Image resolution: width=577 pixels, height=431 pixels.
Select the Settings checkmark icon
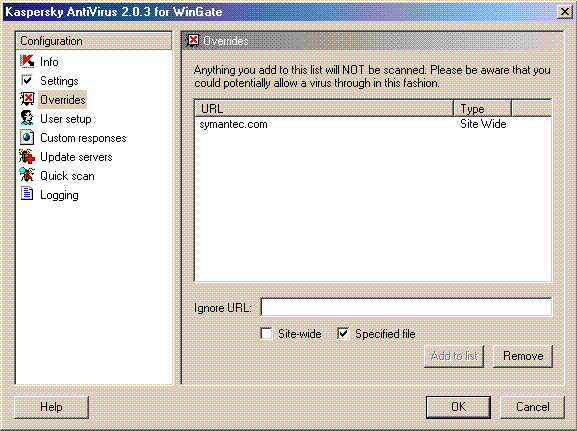click(27, 81)
